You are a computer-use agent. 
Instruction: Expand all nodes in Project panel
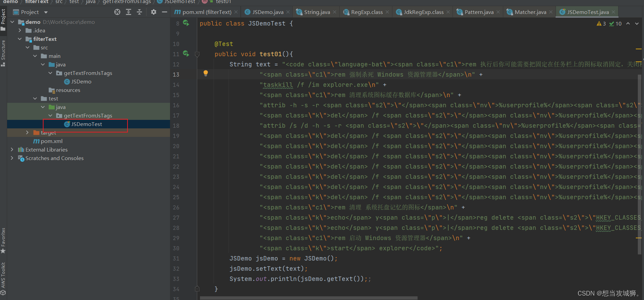tap(129, 12)
